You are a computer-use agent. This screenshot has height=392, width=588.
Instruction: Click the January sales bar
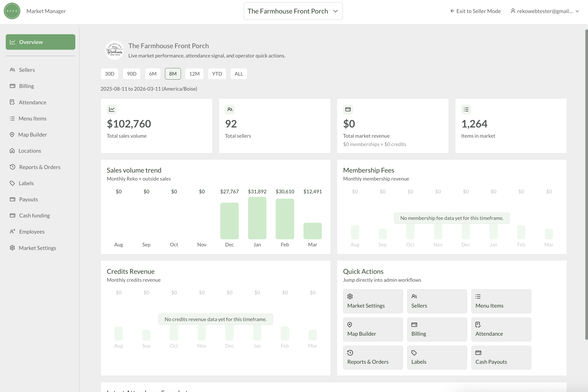click(257, 218)
